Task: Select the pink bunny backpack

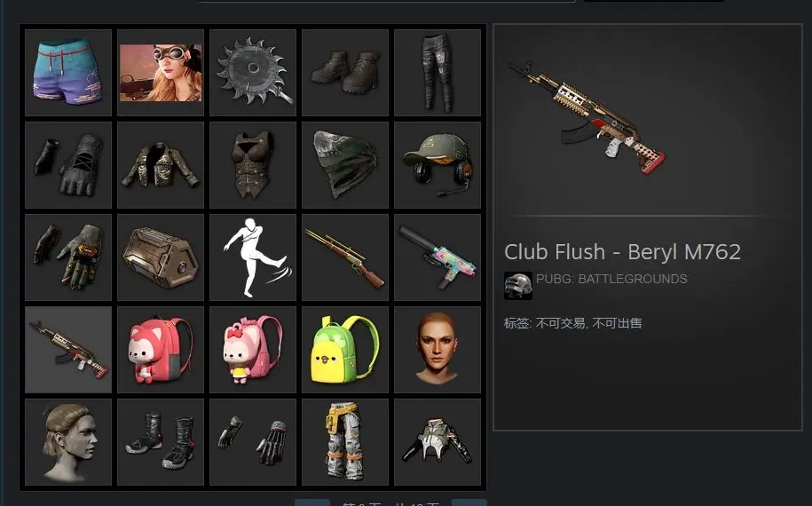Action: tap(253, 350)
